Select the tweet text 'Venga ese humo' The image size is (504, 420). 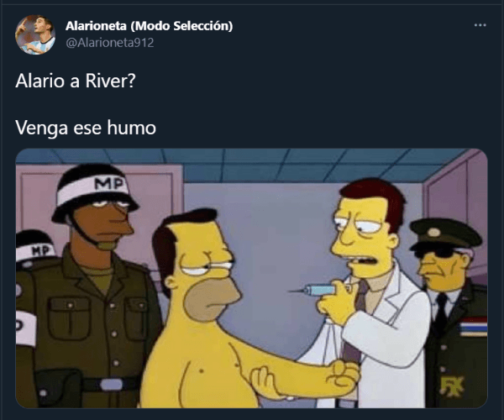[x=86, y=128]
